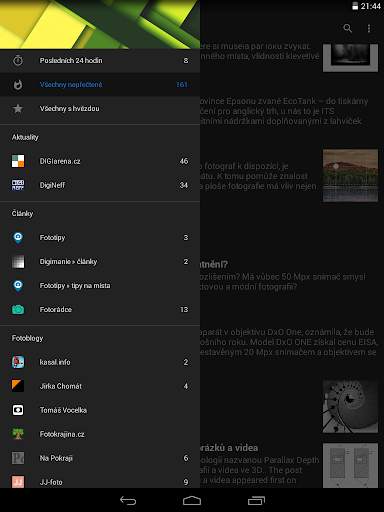Open the Epson EcoTank article text

[x=284, y=111]
